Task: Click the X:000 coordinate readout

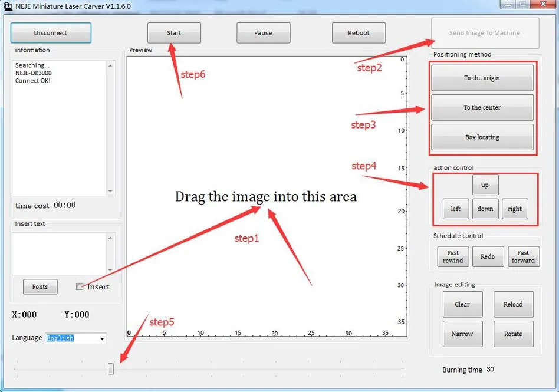Action: tap(24, 315)
